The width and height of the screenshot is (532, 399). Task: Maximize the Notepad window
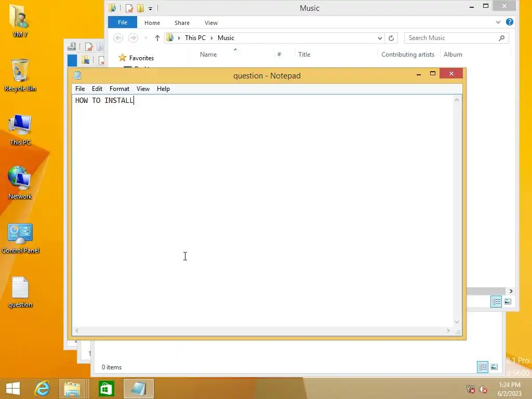pos(433,73)
